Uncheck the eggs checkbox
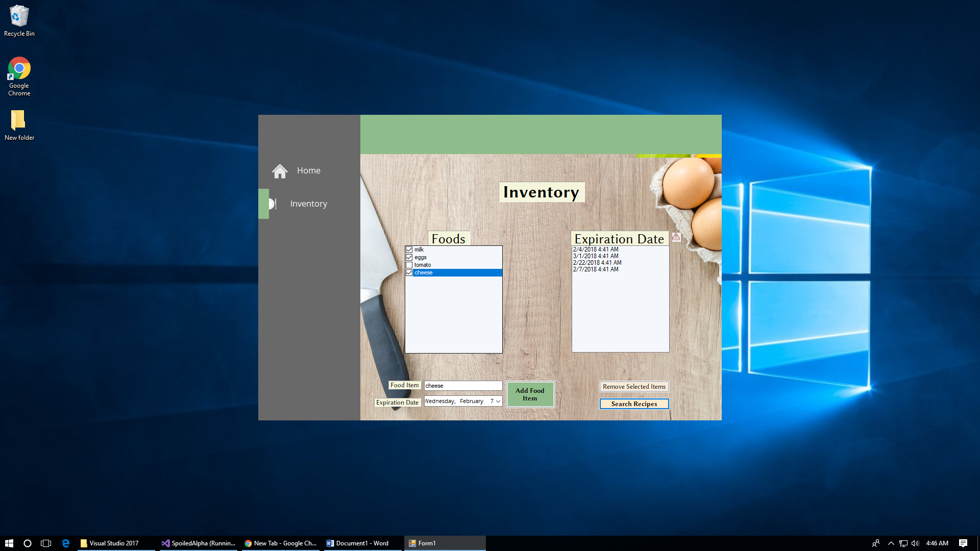980x551 pixels. (409, 258)
